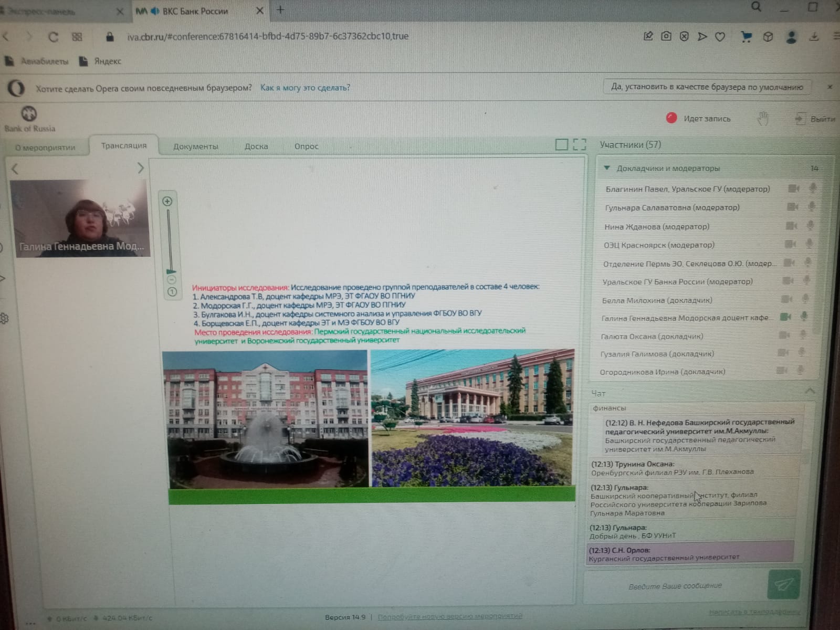Toggle microphone for Благинин Павел

click(813, 188)
